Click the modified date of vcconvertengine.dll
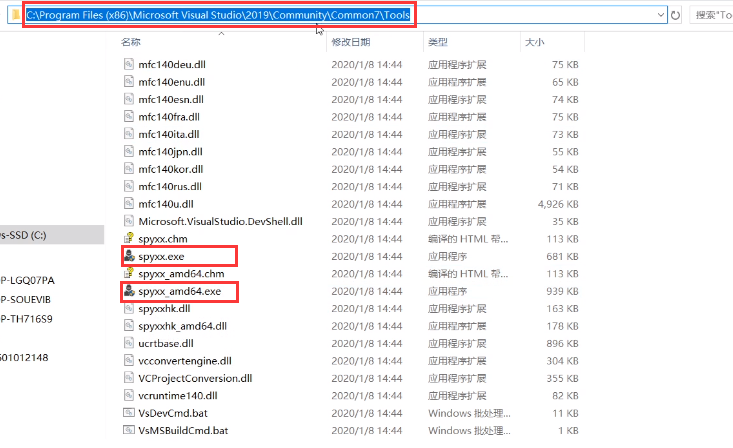The height and width of the screenshot is (448, 733). pyautogui.click(x=366, y=361)
